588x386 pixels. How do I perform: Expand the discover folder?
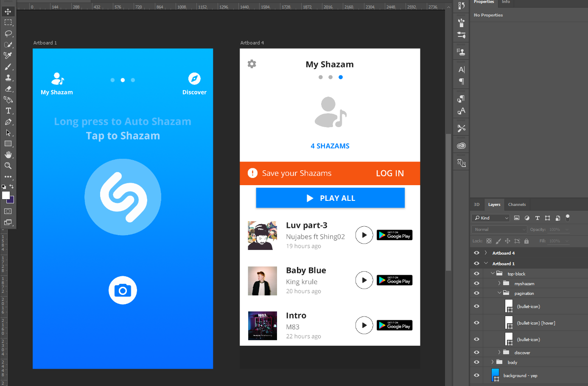499,353
